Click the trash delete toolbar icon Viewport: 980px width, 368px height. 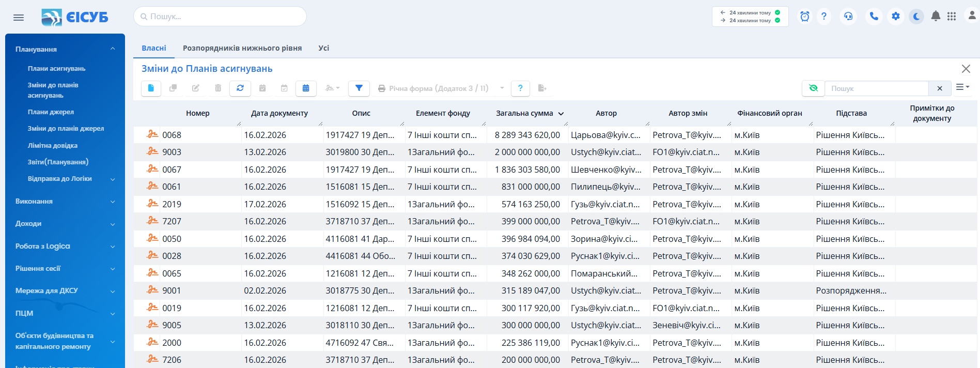(x=218, y=88)
